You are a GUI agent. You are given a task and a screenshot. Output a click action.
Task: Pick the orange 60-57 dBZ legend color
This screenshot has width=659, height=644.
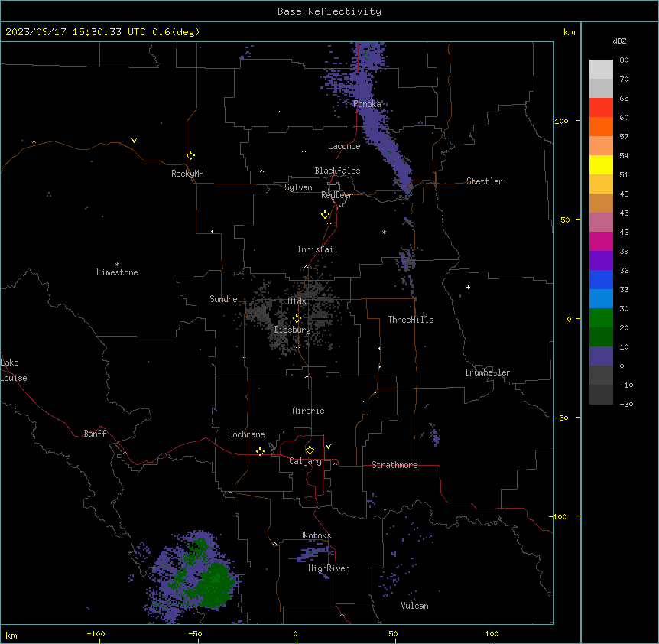point(601,126)
